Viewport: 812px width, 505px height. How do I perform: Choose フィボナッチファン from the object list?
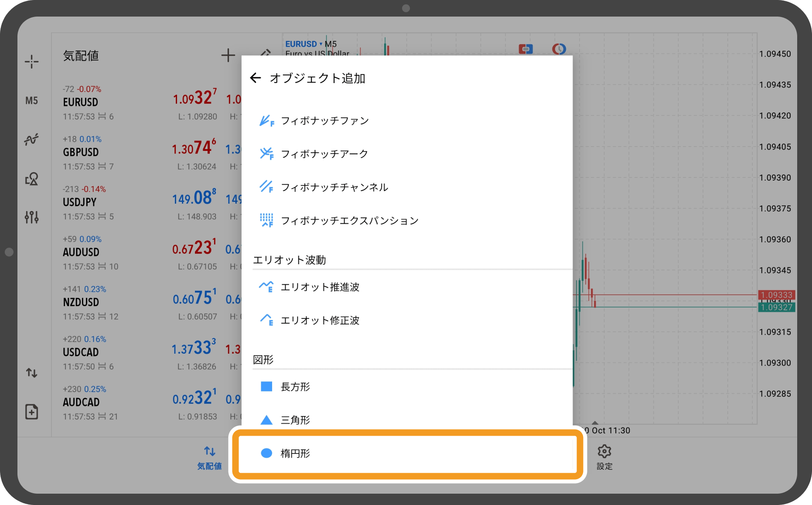click(x=324, y=121)
